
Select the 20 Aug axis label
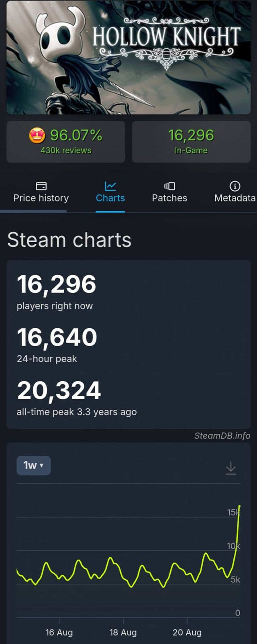pos(187,632)
